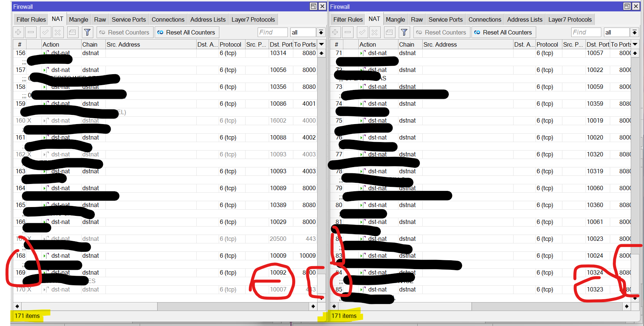Open Address Lists tab in right window
Viewport: 644px width, 326px height.
pyautogui.click(x=525, y=19)
